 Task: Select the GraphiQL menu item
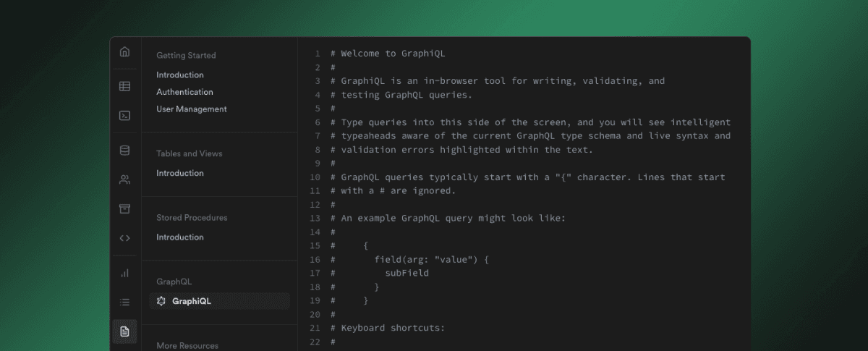click(x=192, y=301)
